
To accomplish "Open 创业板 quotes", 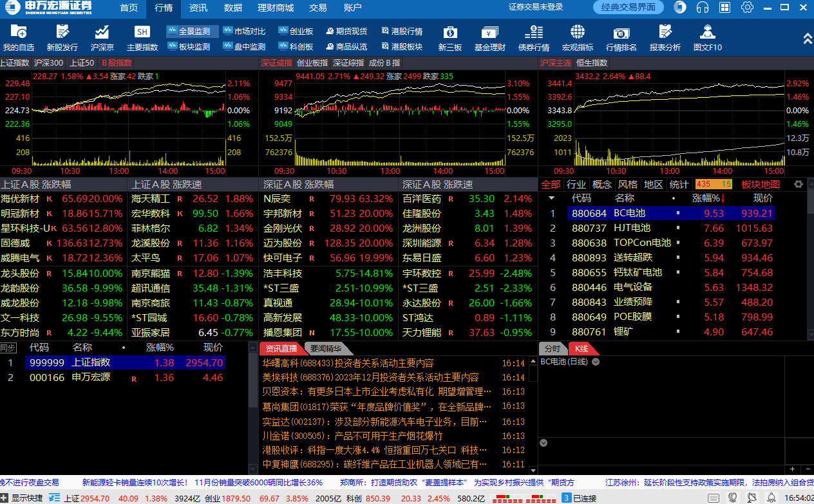I will pos(296,31).
